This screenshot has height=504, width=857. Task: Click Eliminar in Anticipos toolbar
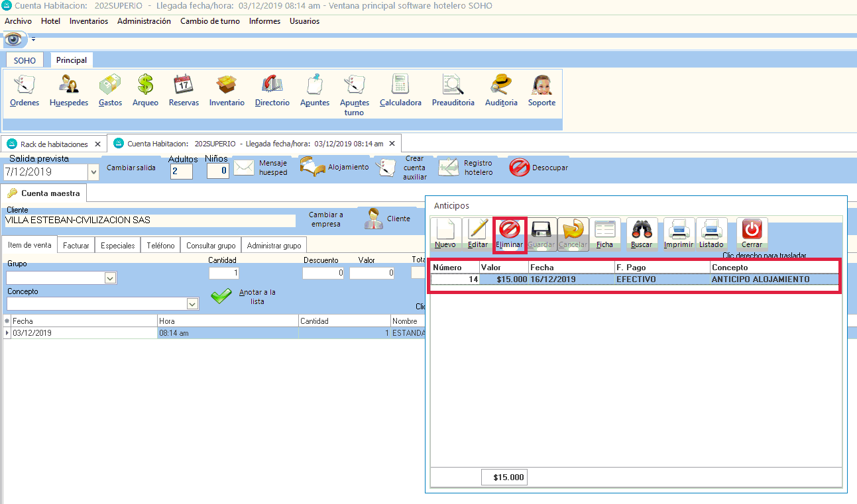[510, 234]
